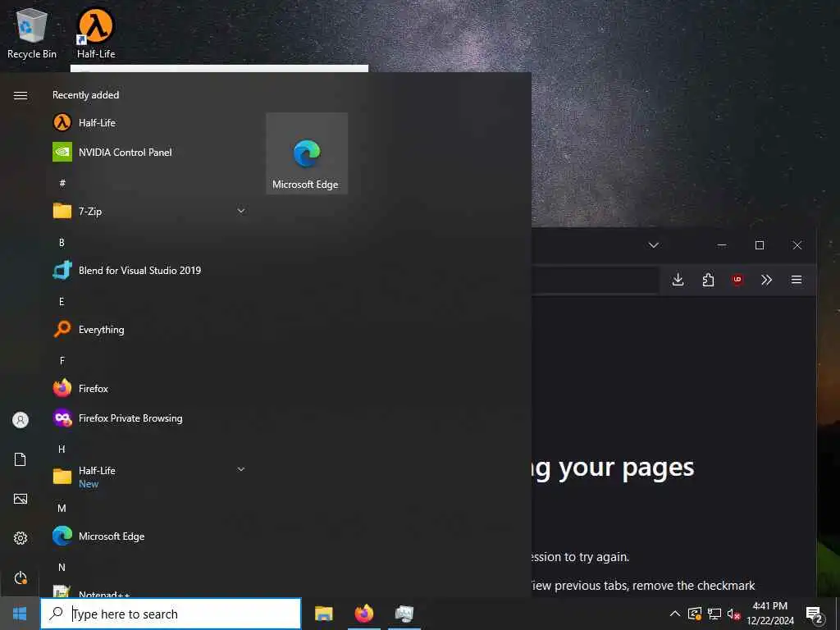Launch Microsoft Edge from the app list
Image resolution: width=840 pixels, height=630 pixels.
(x=150, y=536)
